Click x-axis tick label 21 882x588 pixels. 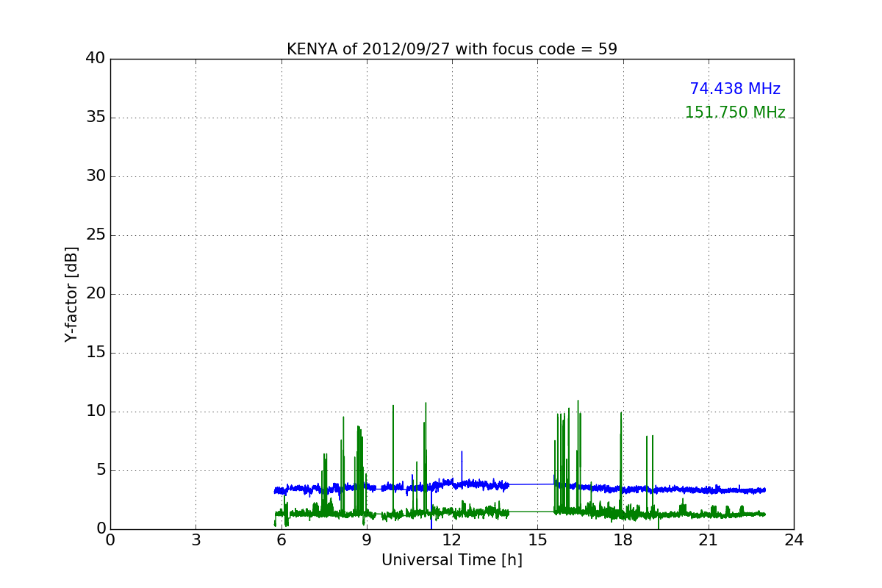point(709,540)
